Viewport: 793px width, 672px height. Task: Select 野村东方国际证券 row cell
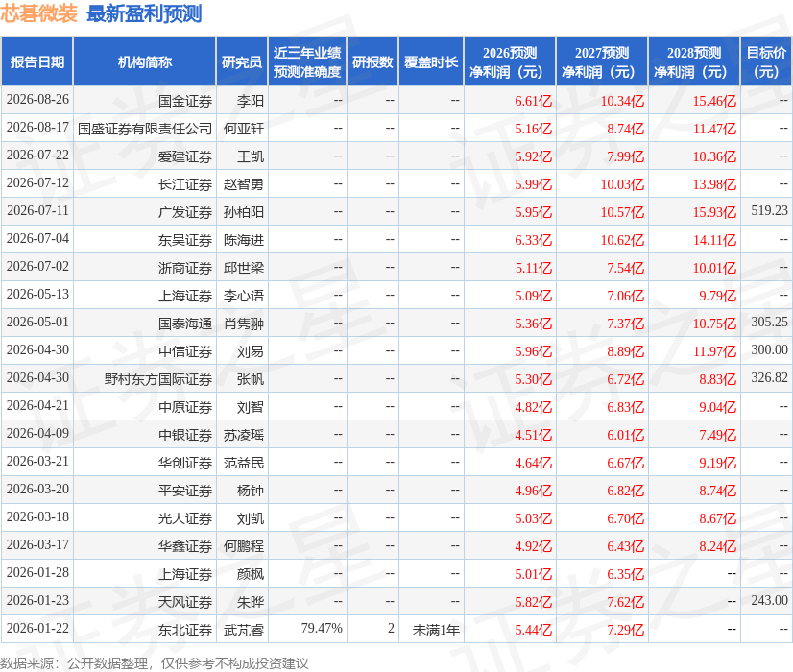pos(158,379)
